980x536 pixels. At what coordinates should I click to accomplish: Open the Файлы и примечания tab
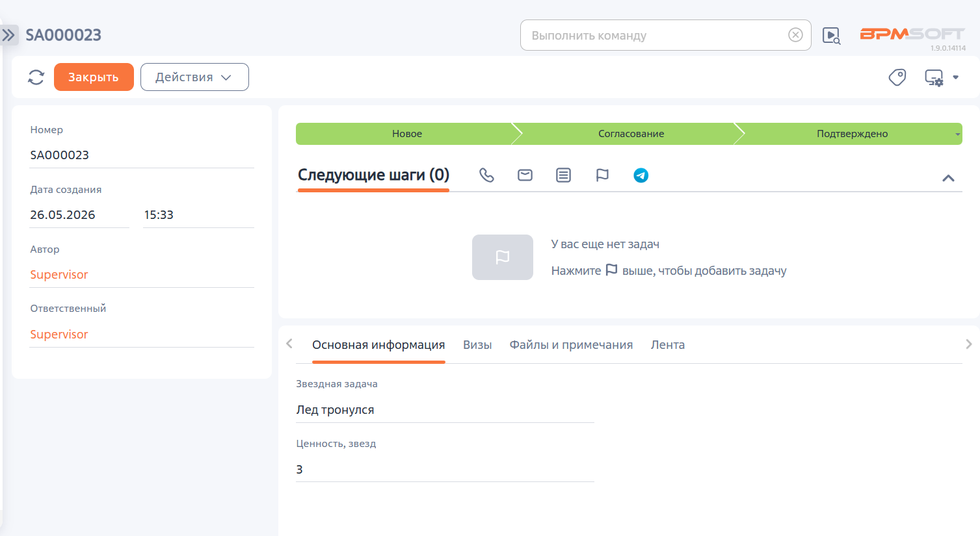pos(571,345)
